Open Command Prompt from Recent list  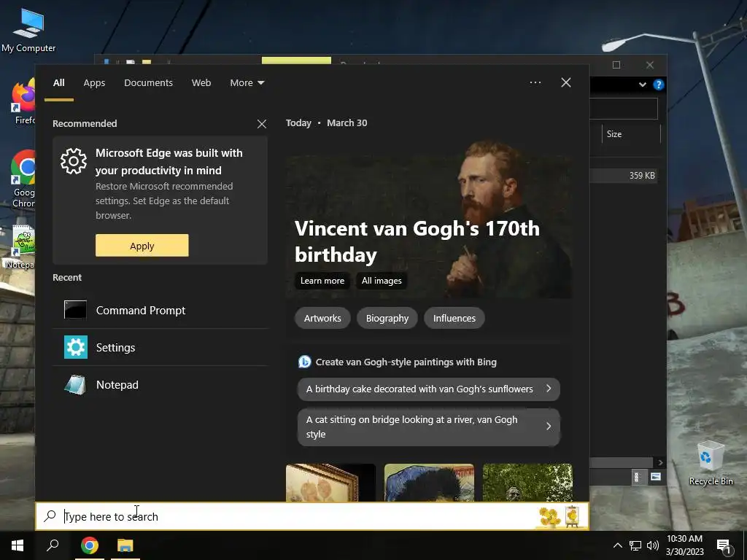click(x=160, y=310)
